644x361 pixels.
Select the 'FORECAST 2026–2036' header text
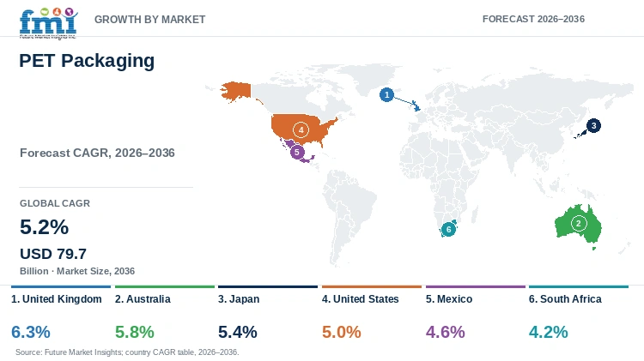pyautogui.click(x=533, y=19)
